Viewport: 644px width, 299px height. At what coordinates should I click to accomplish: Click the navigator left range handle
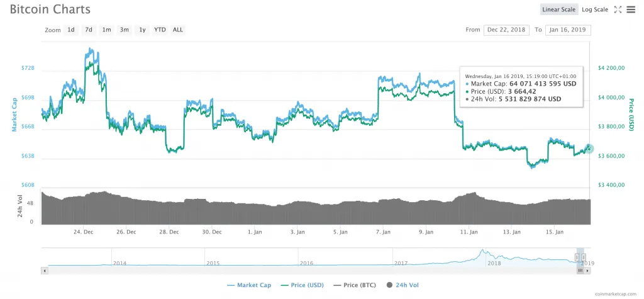pyautogui.click(x=577, y=257)
